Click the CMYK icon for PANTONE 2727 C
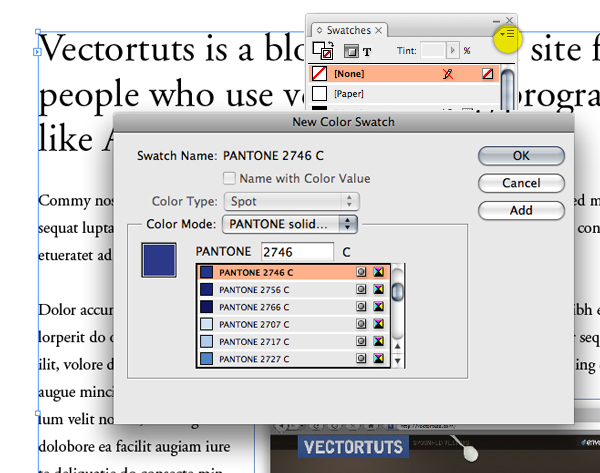This screenshot has width=600, height=473. click(x=378, y=359)
